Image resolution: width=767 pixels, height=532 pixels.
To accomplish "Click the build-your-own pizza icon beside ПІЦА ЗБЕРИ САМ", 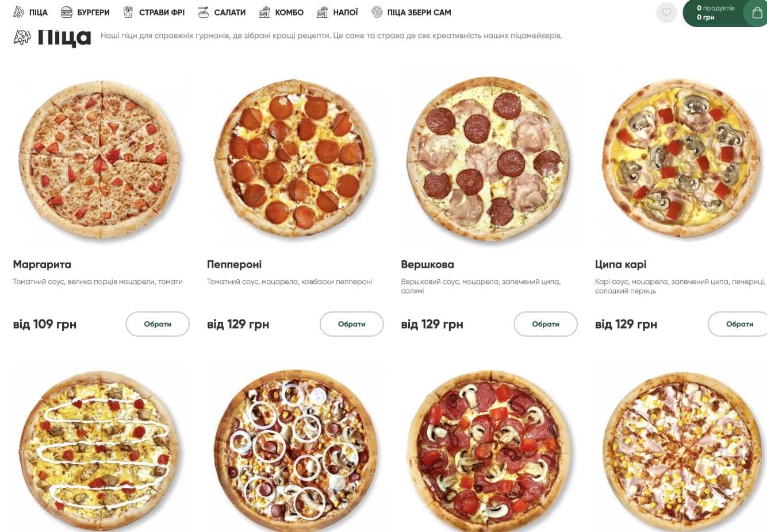I will 377,12.
